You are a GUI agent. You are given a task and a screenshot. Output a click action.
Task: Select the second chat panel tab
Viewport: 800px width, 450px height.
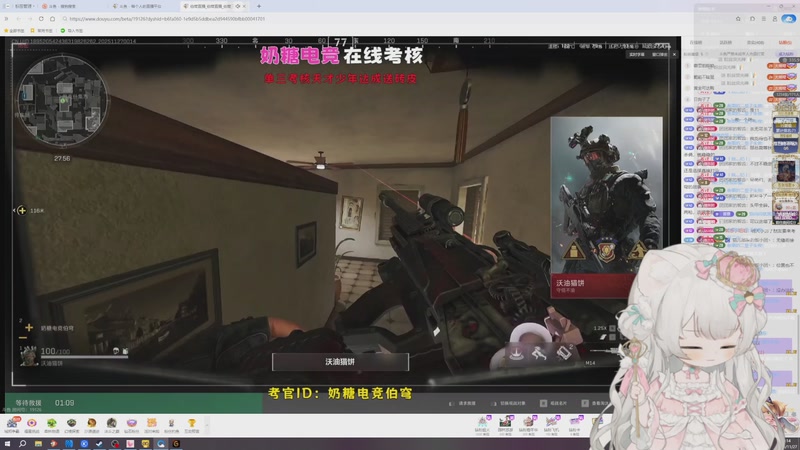726,42
